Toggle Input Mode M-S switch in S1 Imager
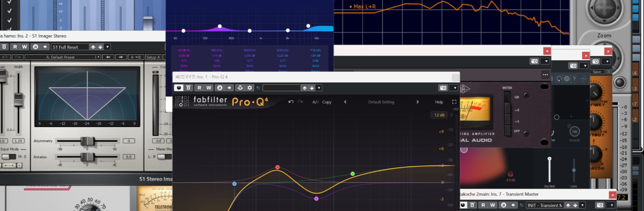The height and width of the screenshot is (211, 644). [9, 157]
